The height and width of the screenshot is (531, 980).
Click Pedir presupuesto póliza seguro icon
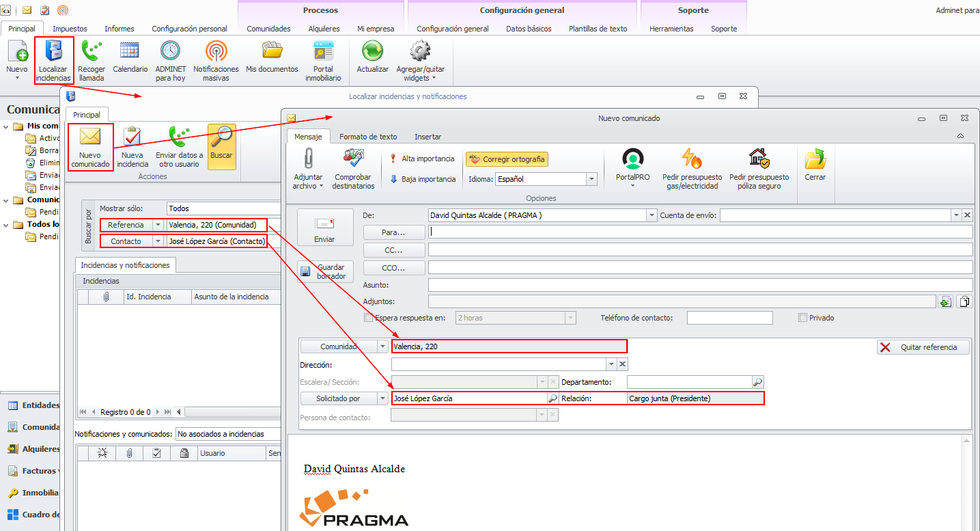(759, 159)
